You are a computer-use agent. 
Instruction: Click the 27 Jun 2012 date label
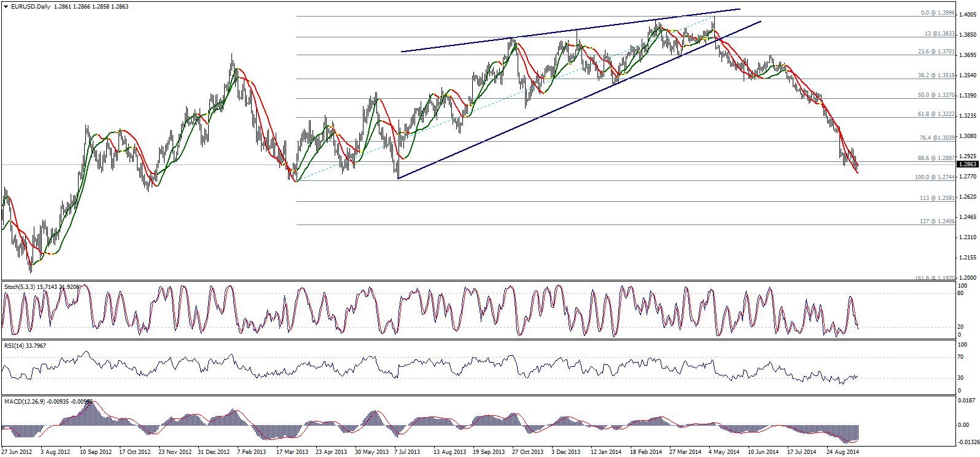click(x=17, y=452)
